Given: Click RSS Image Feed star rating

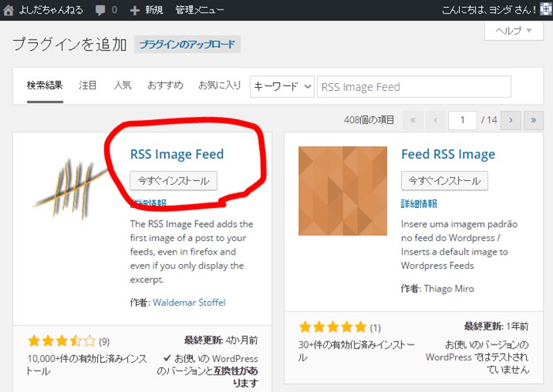Looking at the screenshot, I should coord(62,341).
